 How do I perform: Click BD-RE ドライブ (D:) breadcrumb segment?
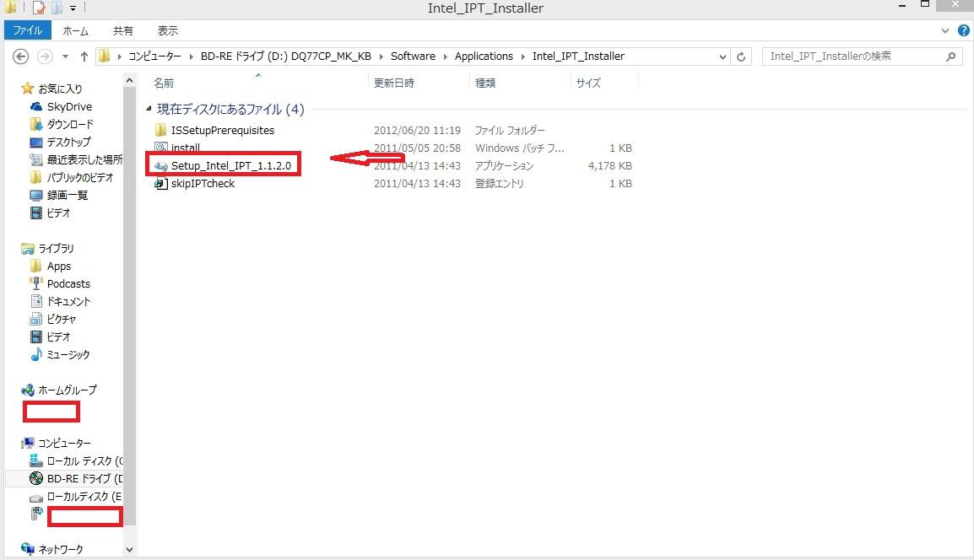click(286, 56)
